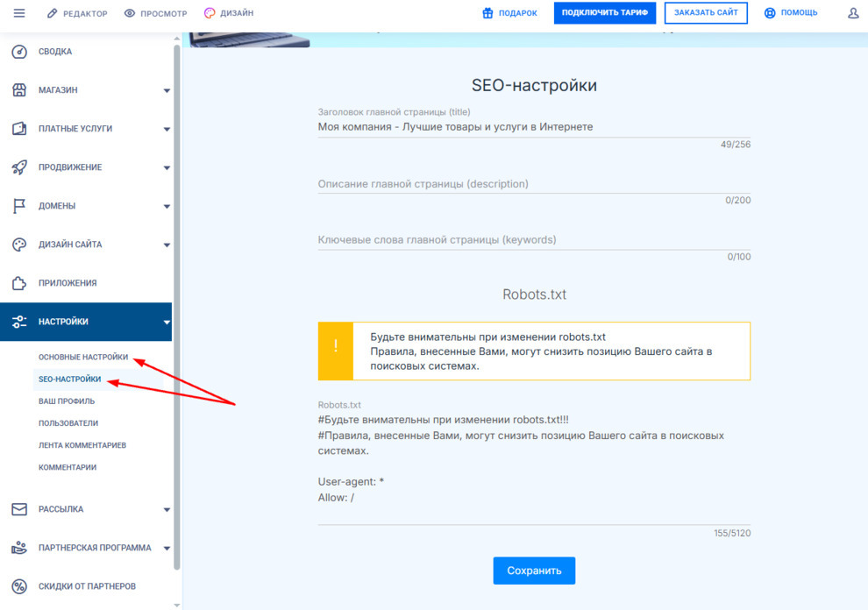Viewport: 868px width, 610px height.
Task: Open Ваш профиль submenu item
Action: click(x=67, y=401)
